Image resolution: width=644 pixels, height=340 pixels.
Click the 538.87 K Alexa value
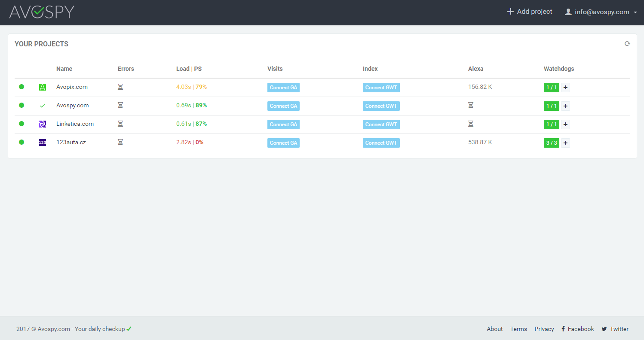point(480,142)
